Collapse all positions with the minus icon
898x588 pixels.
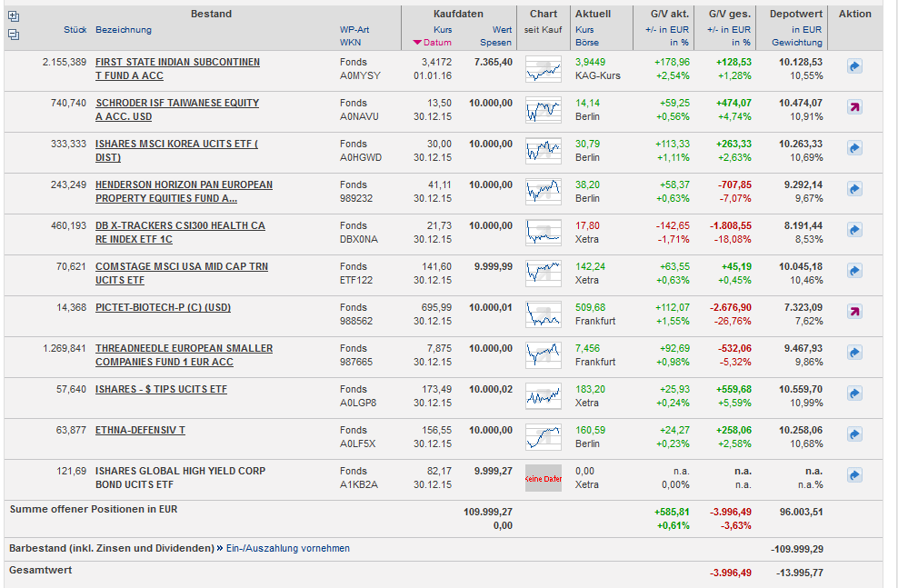[x=13, y=35]
